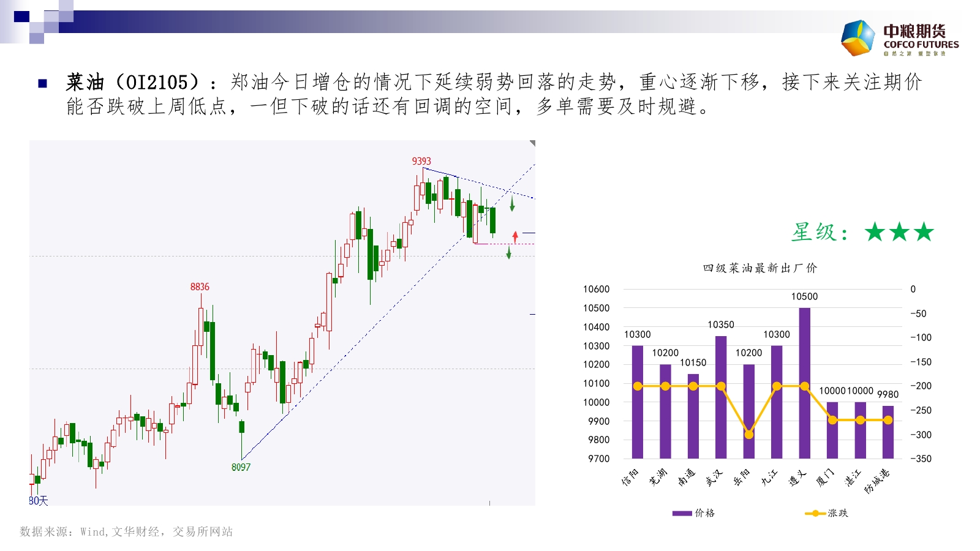
Task: Click the 9393 high price label
Action: 421,161
